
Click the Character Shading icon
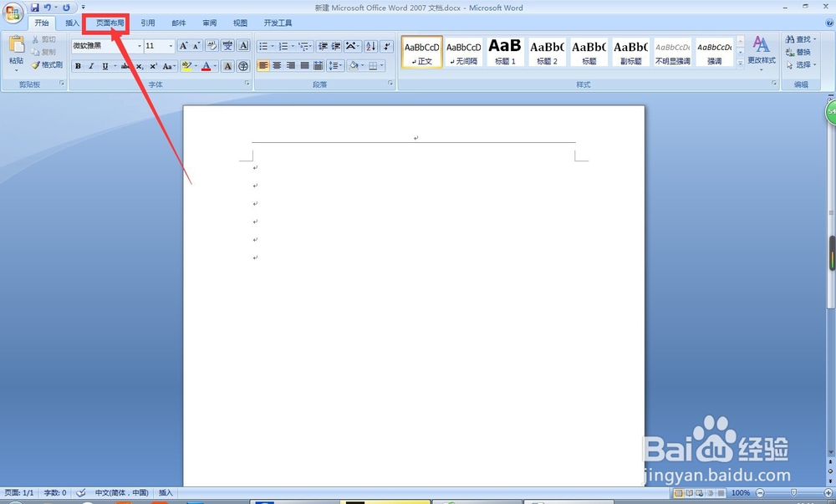227,66
